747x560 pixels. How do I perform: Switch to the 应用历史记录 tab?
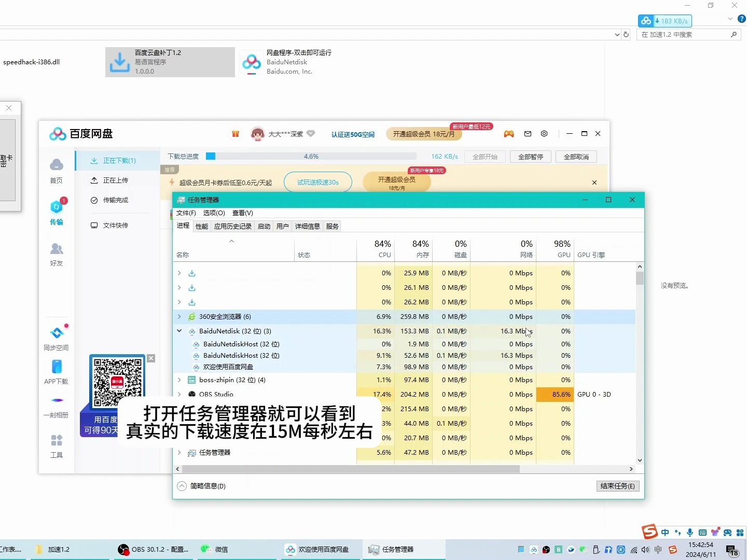[x=233, y=227]
